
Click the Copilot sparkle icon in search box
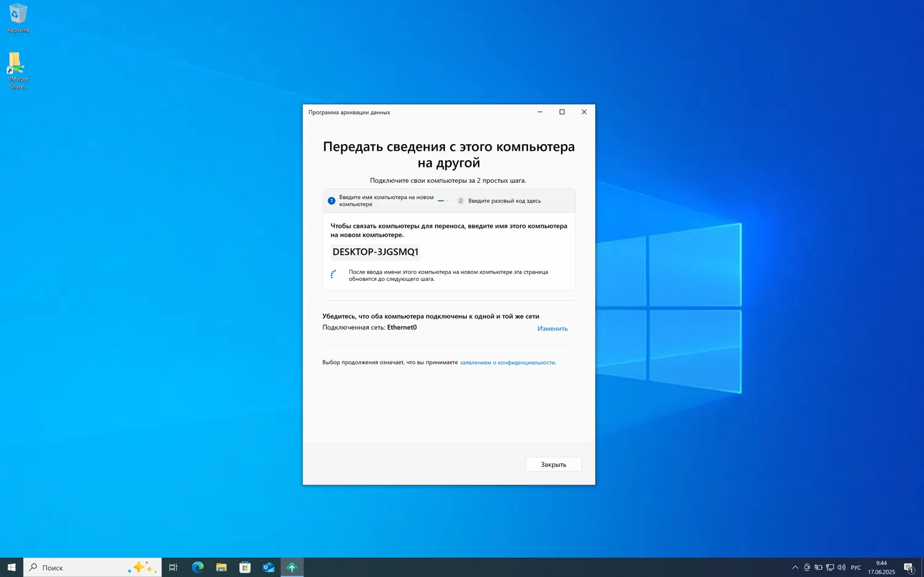pos(142,567)
